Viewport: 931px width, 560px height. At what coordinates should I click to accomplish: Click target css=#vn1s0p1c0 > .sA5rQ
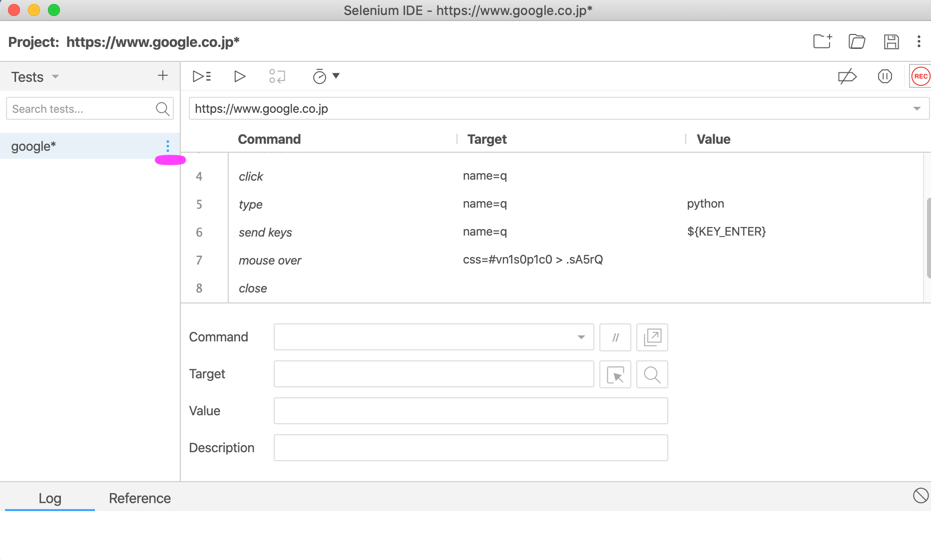[x=533, y=260]
